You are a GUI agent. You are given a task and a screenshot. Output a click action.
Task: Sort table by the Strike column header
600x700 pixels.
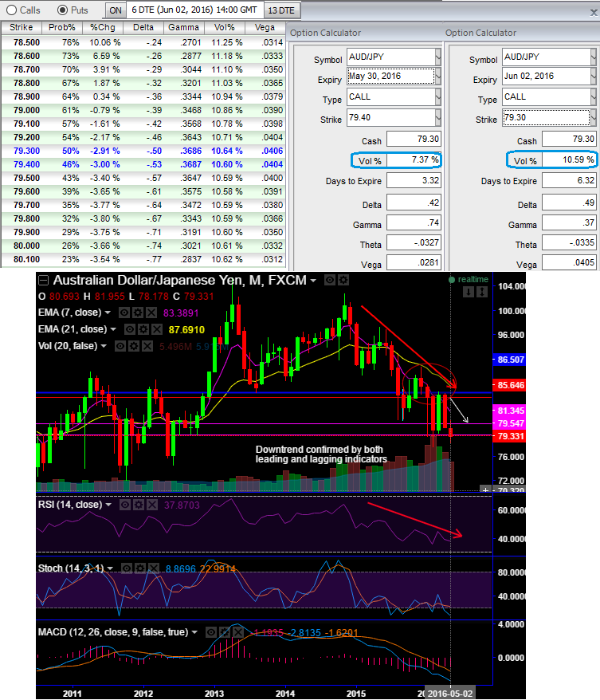(22, 27)
